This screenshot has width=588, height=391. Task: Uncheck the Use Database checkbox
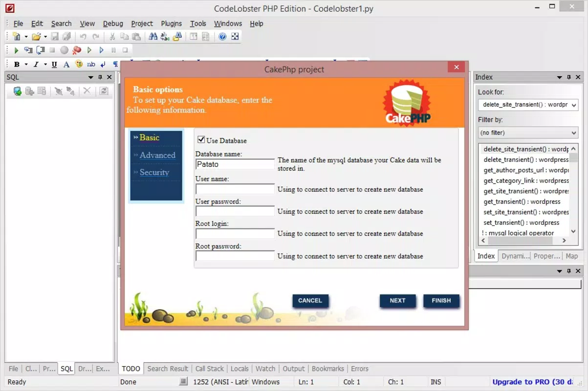[x=201, y=140]
